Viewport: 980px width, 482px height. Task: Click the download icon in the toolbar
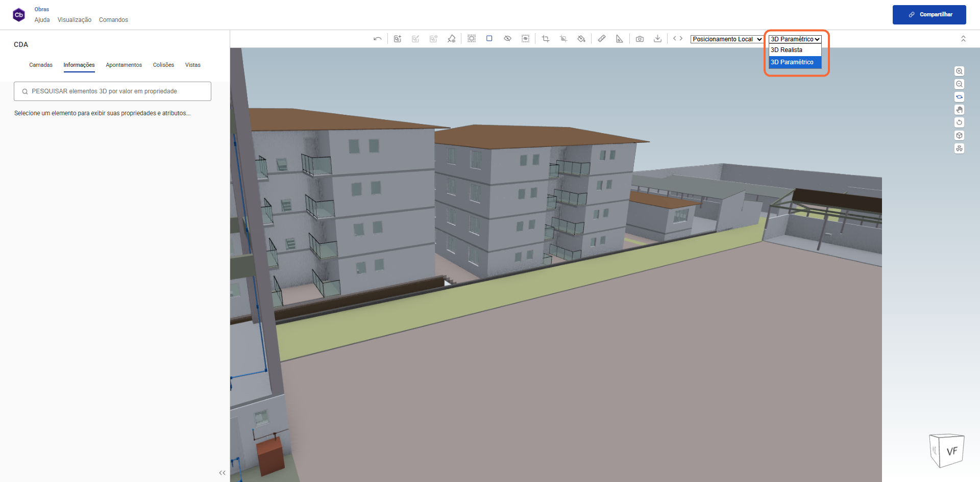[x=657, y=39]
